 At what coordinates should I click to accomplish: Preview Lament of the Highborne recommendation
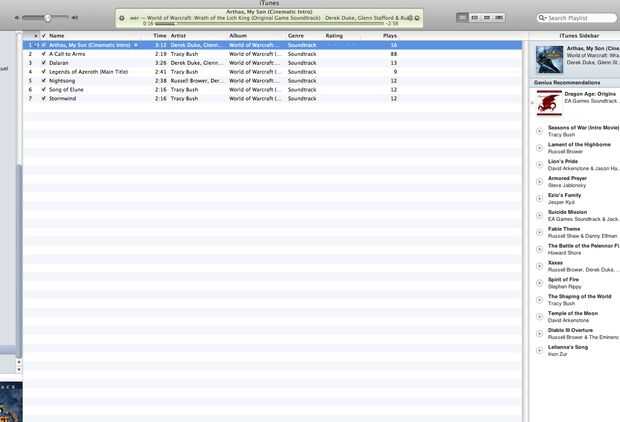539,148
